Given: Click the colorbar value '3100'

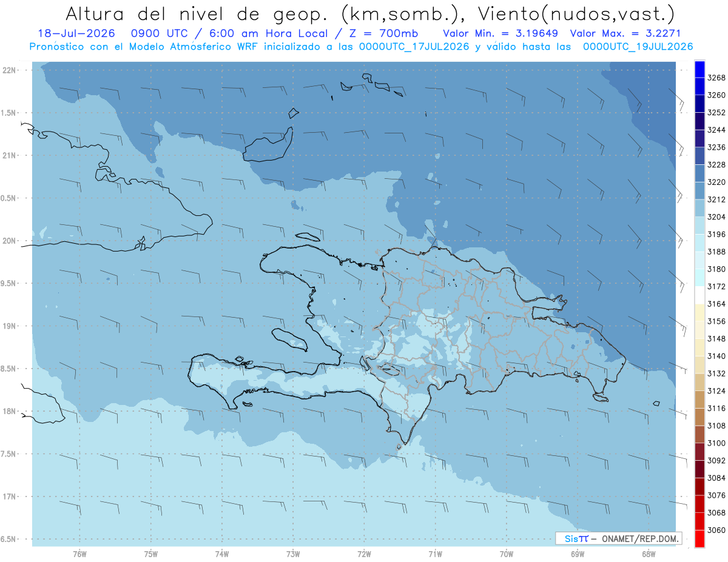Looking at the screenshot, I should [x=716, y=443].
